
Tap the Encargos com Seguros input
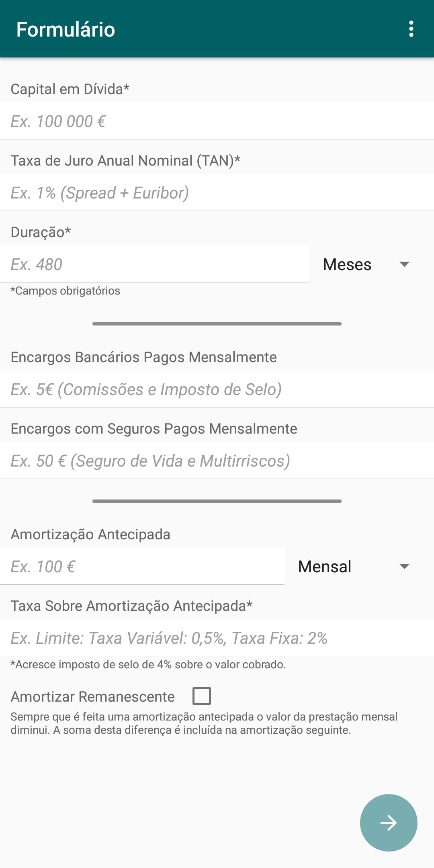[217, 461]
